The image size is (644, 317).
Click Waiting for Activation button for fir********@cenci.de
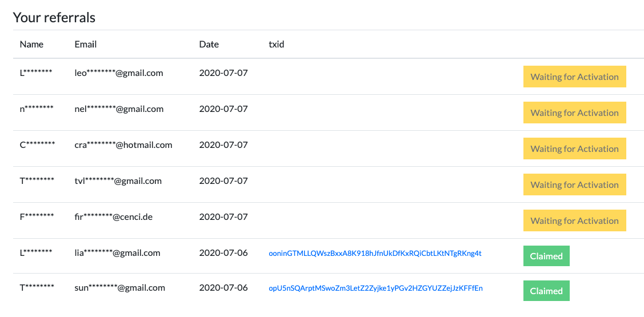(575, 220)
